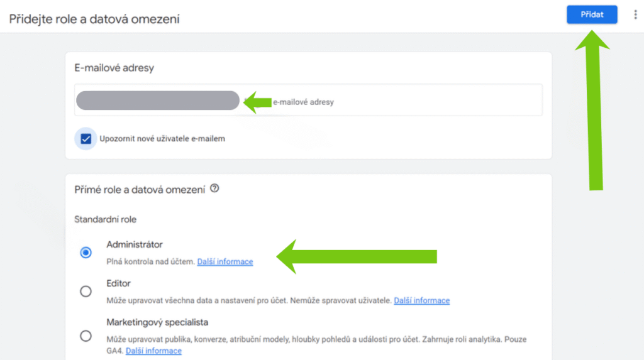Open the three-dot more options menu

(635, 15)
